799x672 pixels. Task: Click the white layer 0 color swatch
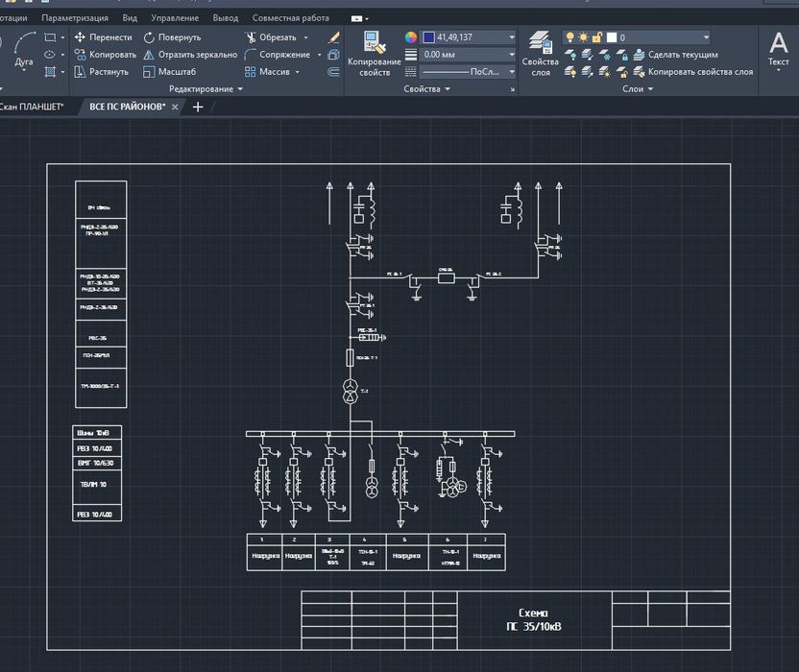pos(612,37)
